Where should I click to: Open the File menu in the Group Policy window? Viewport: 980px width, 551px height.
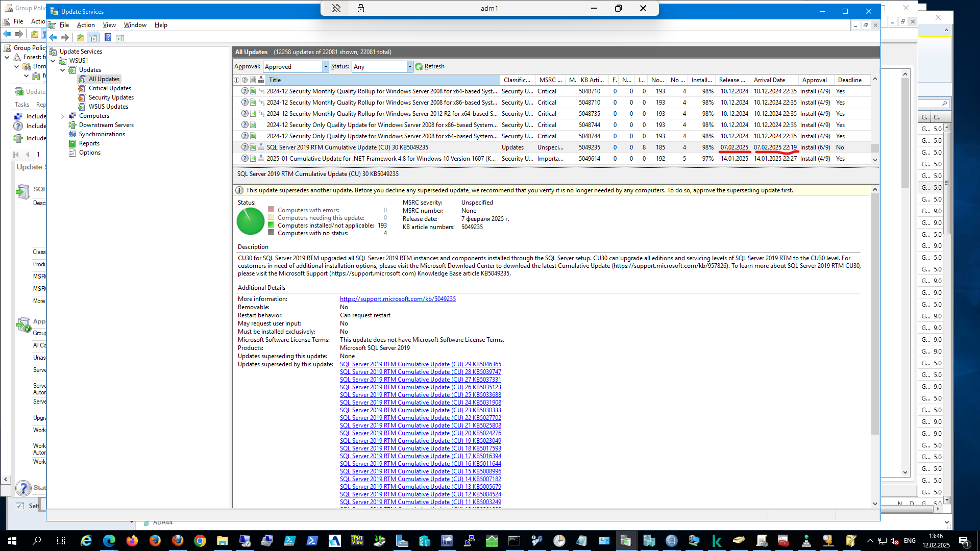pos(18,21)
